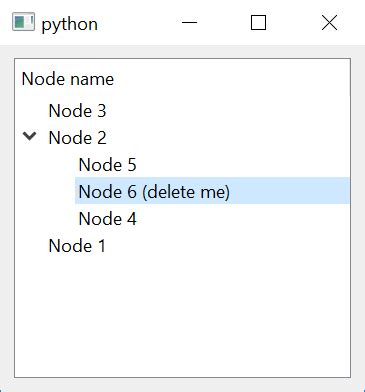365x392 pixels.
Task: Close the python window
Action: [x=329, y=23]
